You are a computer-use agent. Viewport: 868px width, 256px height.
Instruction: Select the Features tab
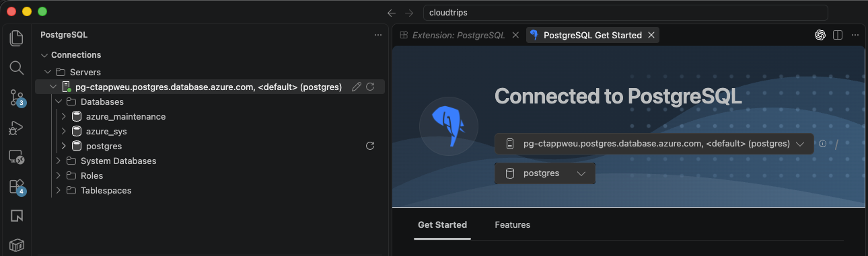pos(513,224)
